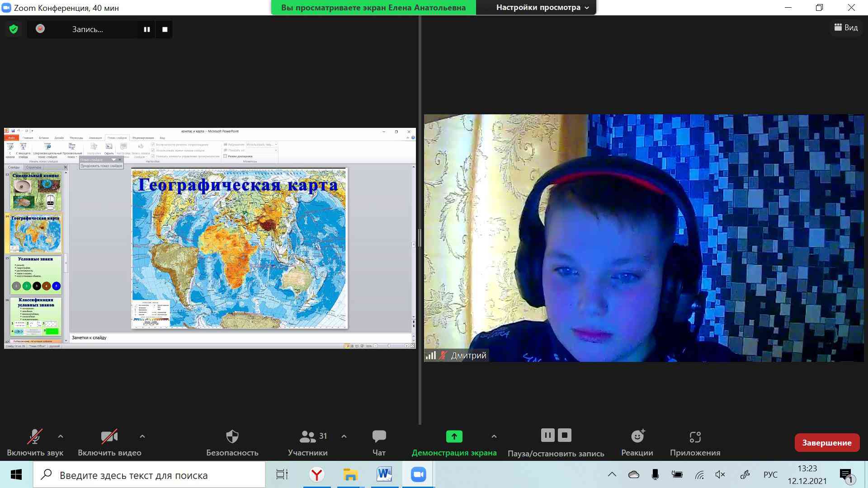Open Настройки просмотра dropdown
The height and width of the screenshot is (488, 868).
pos(542,7)
